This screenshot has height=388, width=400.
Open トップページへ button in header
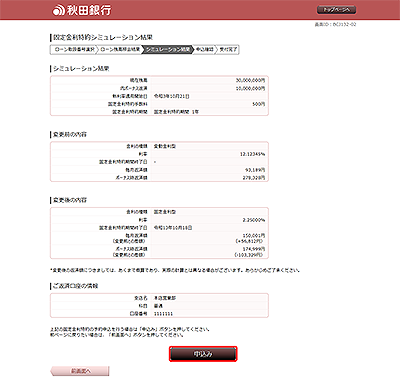pos(336,10)
